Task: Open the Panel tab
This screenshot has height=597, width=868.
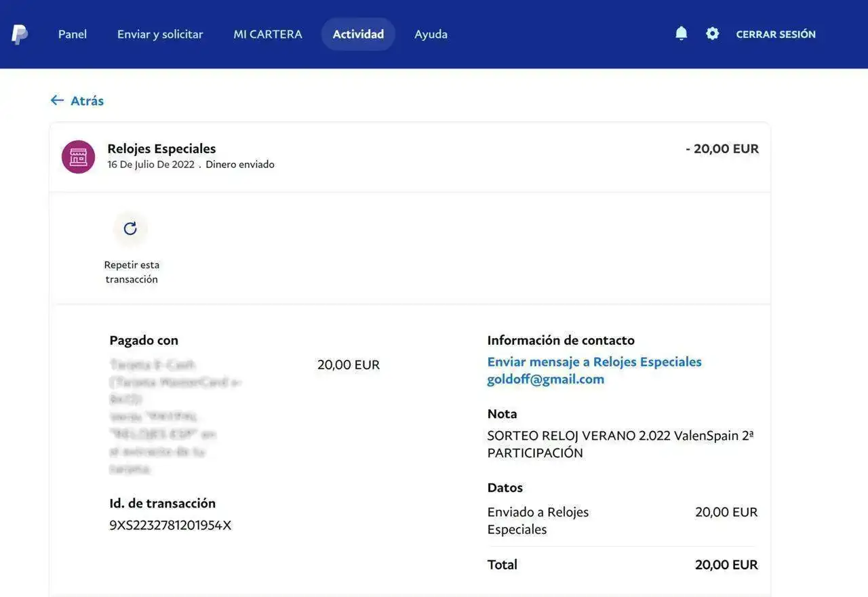Action: tap(73, 34)
